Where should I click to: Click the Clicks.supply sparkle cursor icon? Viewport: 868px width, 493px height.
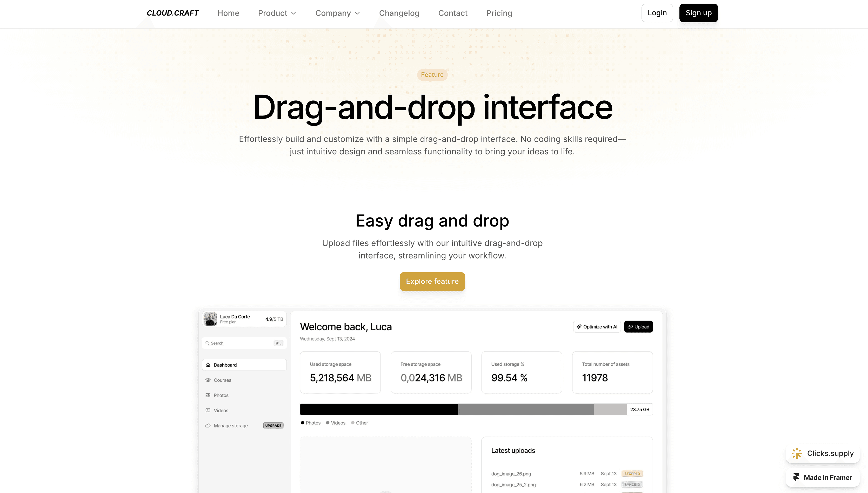(x=797, y=453)
